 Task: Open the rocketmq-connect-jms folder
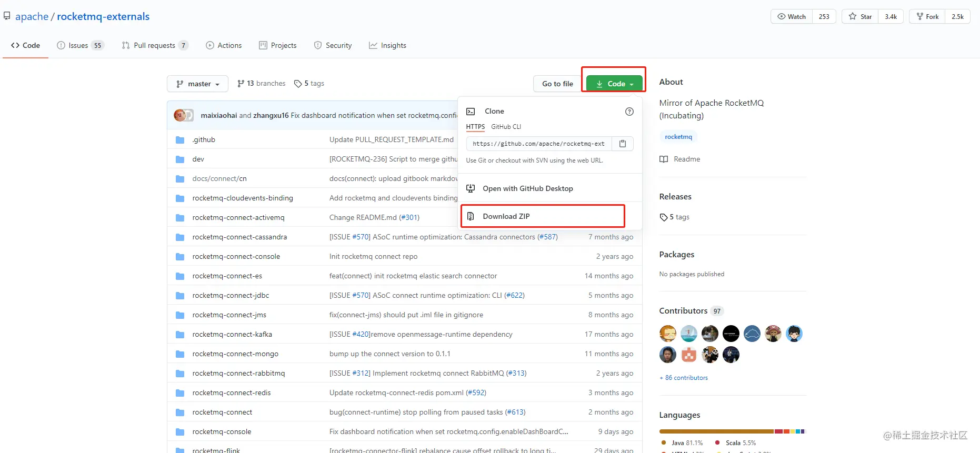coord(229,315)
